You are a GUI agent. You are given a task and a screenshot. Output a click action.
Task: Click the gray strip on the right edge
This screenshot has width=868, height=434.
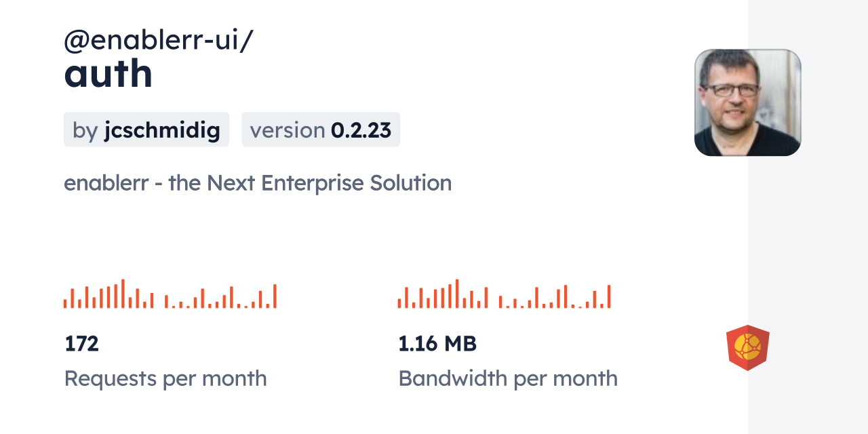808,217
